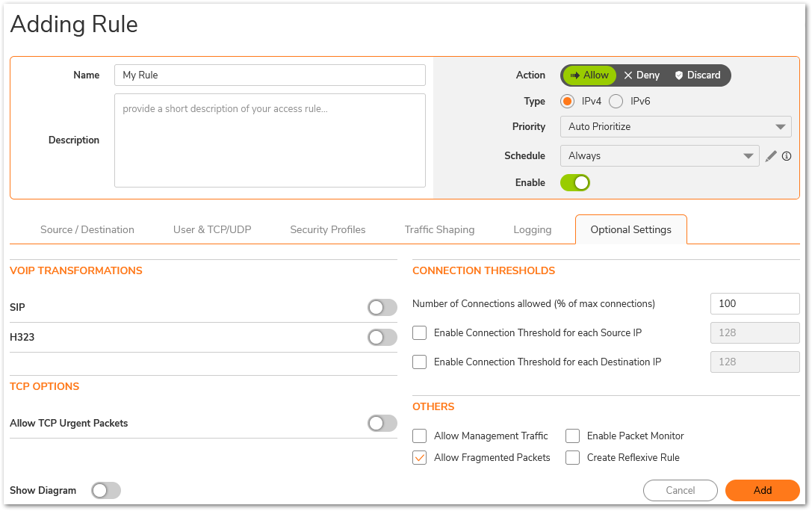The width and height of the screenshot is (812, 511).
Task: Check Create Reflexive Rule
Action: pos(572,458)
